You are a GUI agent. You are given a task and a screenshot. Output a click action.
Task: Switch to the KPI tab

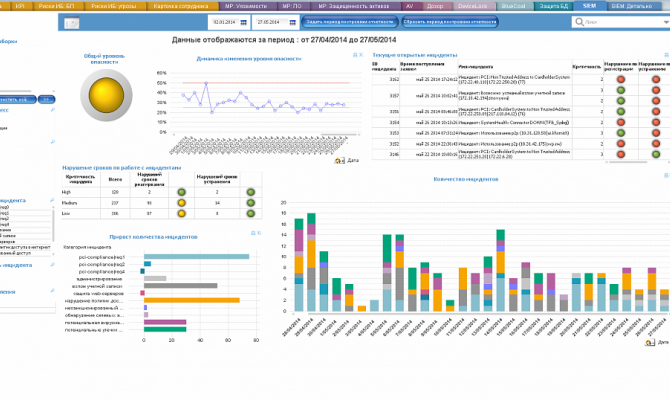(19, 6)
